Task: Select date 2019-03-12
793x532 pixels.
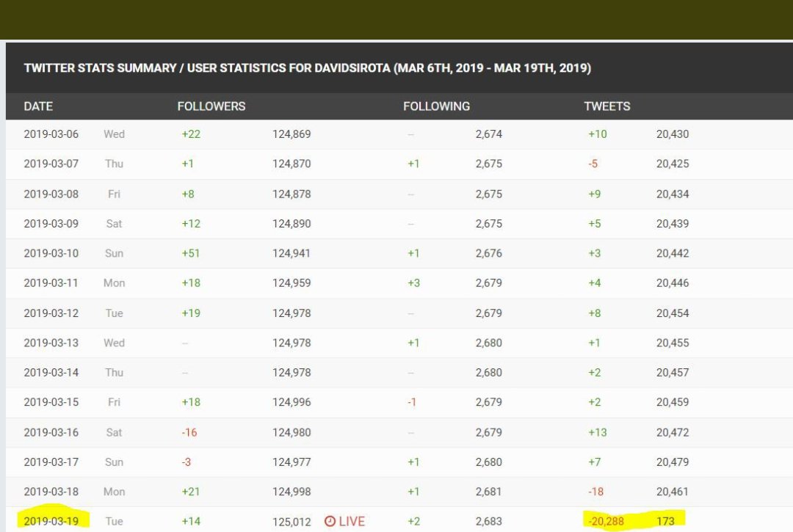Action: coord(51,313)
